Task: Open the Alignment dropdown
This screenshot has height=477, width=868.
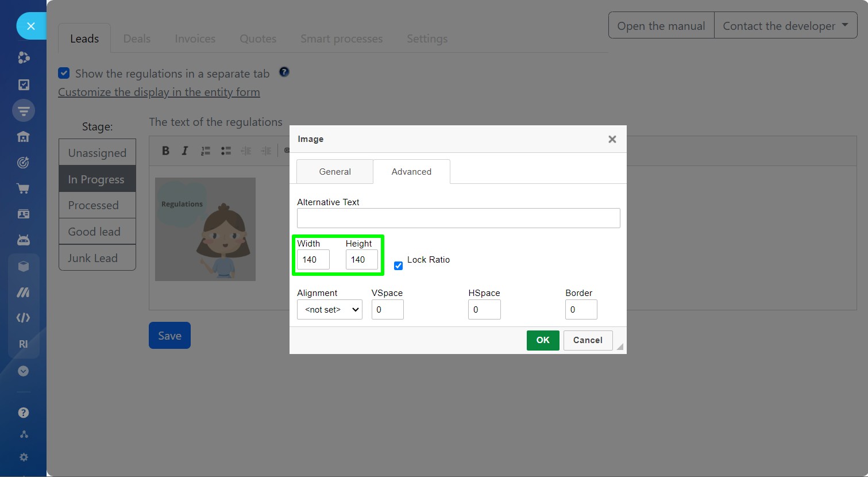Action: coord(329,310)
